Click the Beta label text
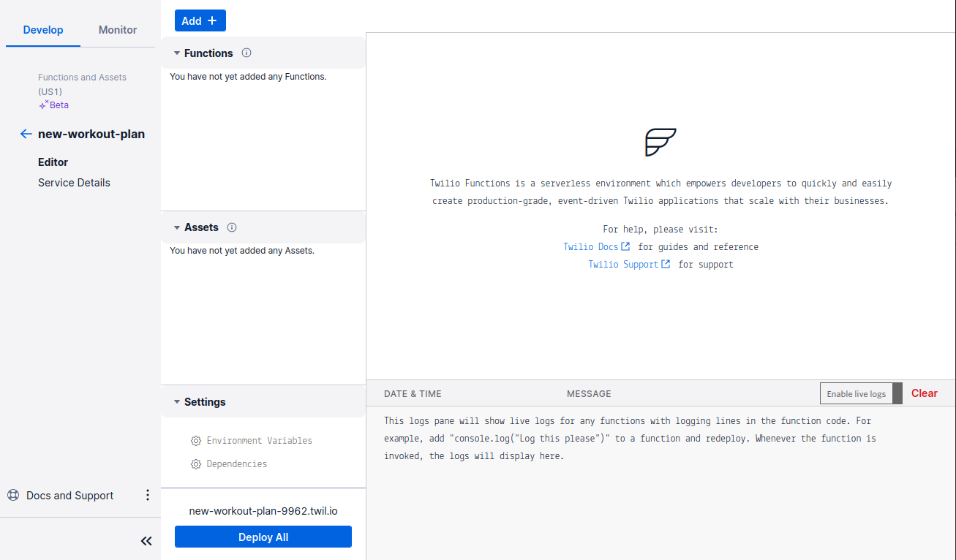The image size is (956, 560). click(59, 105)
